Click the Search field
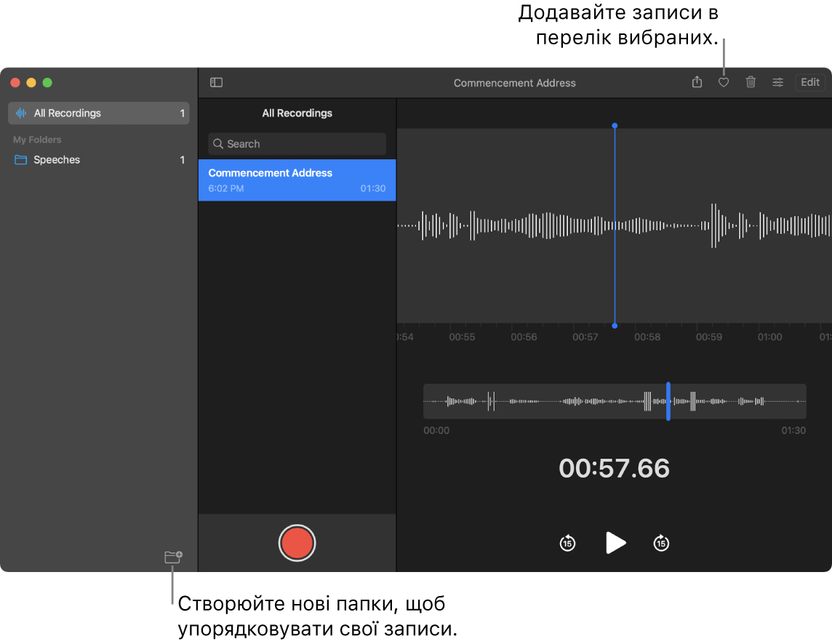The image size is (832, 644). point(297,144)
